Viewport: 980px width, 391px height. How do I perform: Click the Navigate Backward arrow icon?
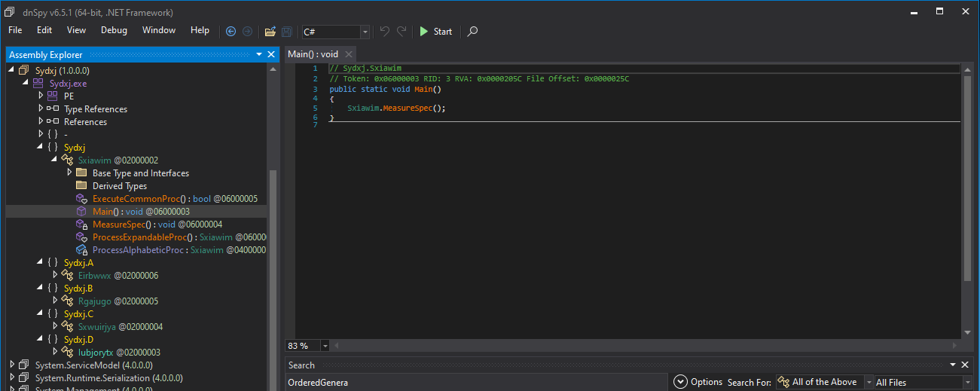click(230, 32)
